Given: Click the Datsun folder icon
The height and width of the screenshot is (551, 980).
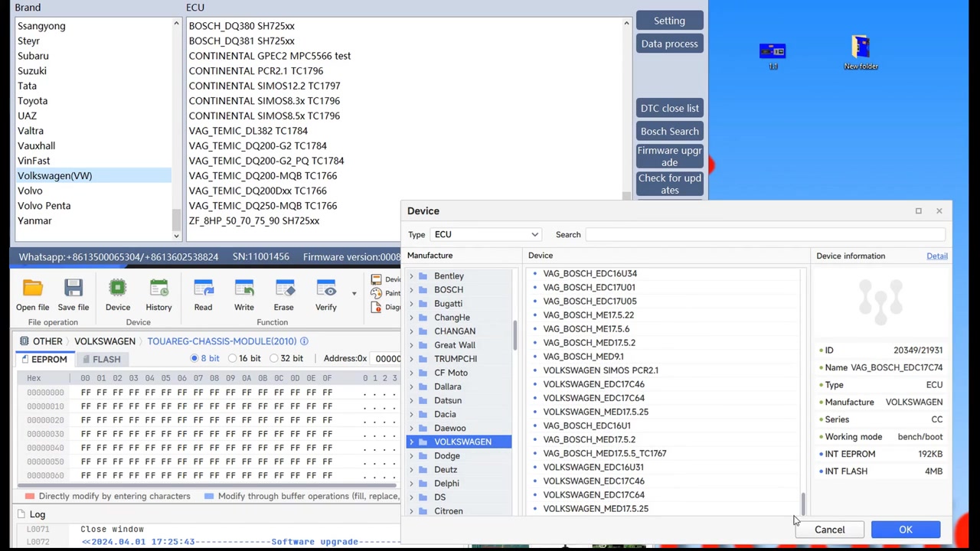Looking at the screenshot, I should click(423, 400).
